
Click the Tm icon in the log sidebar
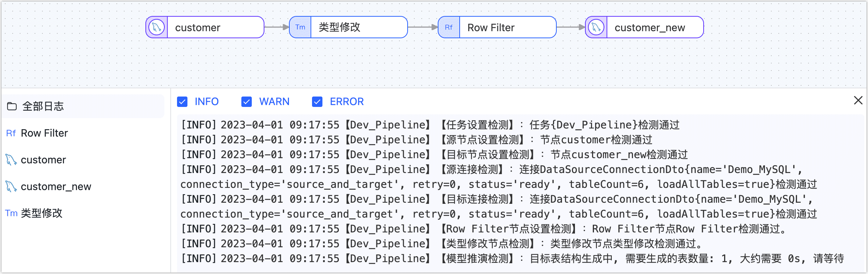tap(11, 213)
